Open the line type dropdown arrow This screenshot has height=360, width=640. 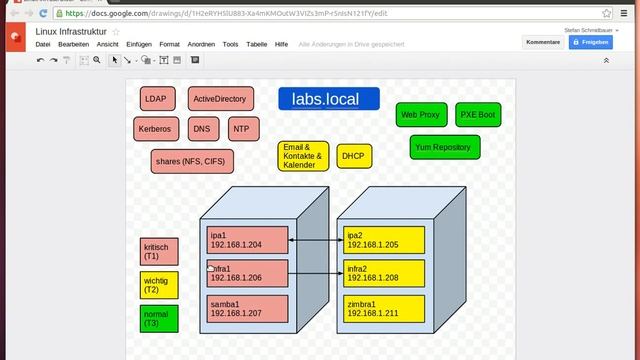point(136,61)
